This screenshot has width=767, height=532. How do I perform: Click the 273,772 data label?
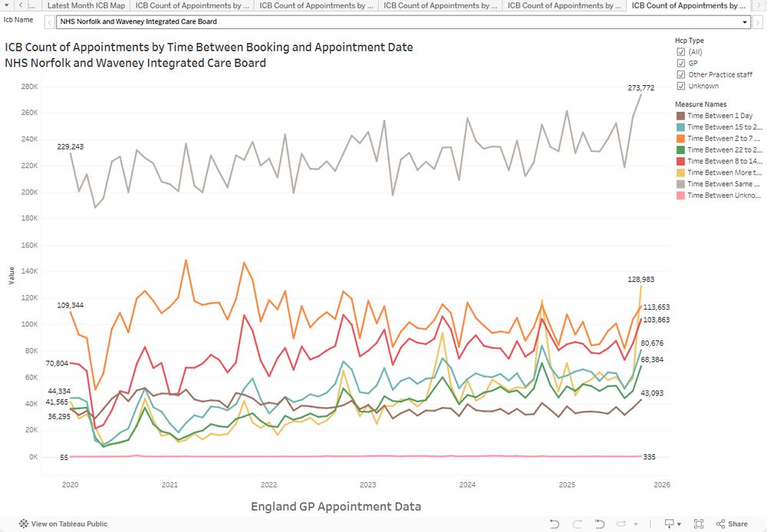[x=640, y=88]
